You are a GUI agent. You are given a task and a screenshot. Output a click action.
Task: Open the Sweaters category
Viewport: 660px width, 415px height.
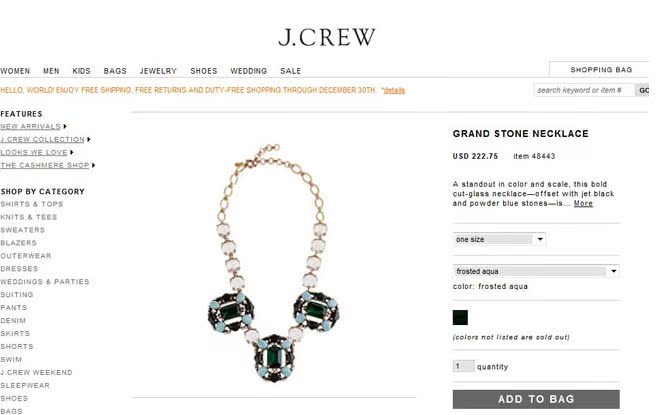(x=22, y=230)
